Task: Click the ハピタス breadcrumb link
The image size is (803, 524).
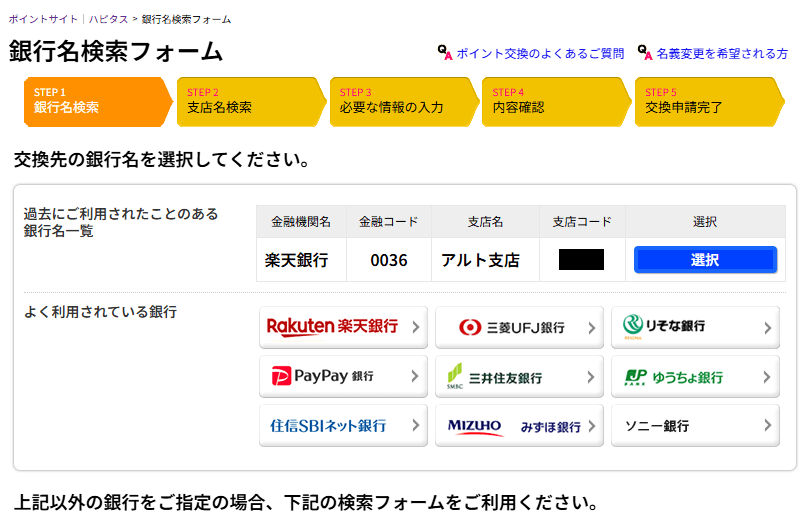Action: 108,19
